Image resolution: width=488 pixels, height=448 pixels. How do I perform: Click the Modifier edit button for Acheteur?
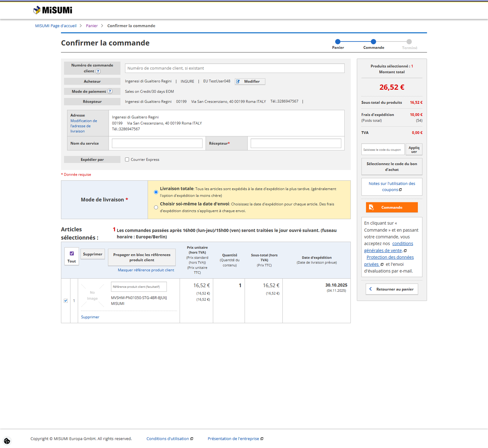tap(250, 81)
